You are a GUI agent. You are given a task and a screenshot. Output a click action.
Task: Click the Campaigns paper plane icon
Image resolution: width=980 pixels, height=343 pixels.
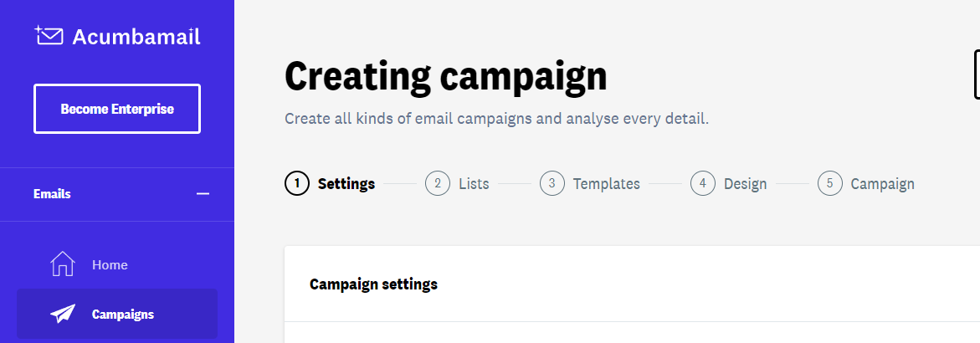click(63, 314)
